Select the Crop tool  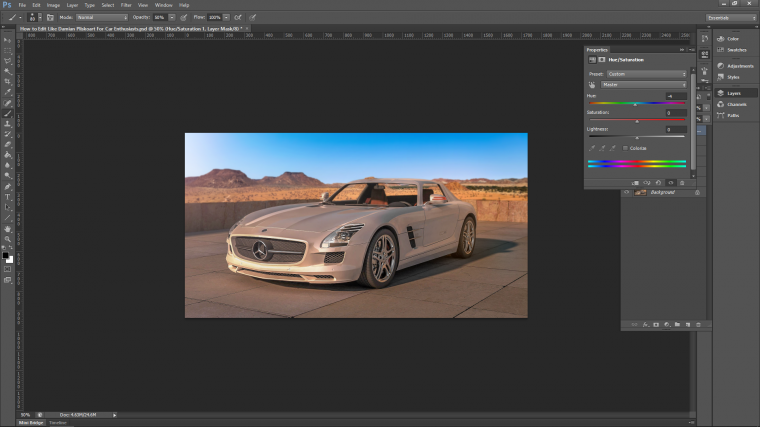[x=7, y=81]
